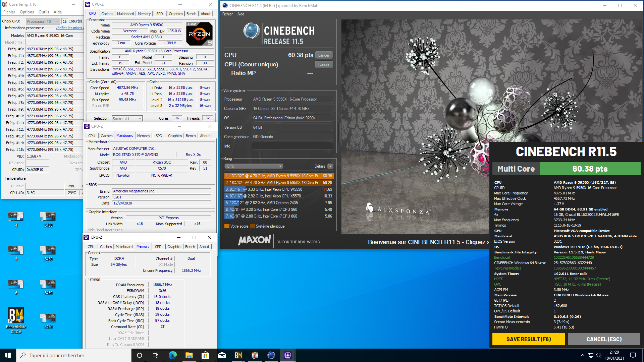
Task: Select AMD Opteron 2435 ranking row
Action: click(x=279, y=203)
